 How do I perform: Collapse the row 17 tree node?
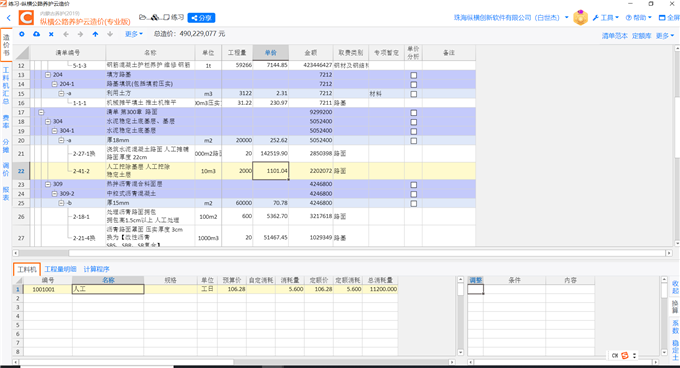pos(41,112)
